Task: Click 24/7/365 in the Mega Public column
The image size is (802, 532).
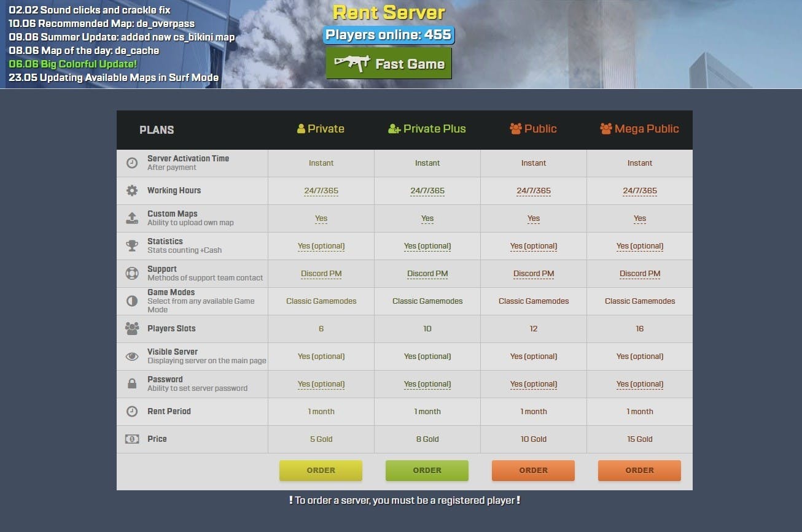Action: click(x=640, y=191)
